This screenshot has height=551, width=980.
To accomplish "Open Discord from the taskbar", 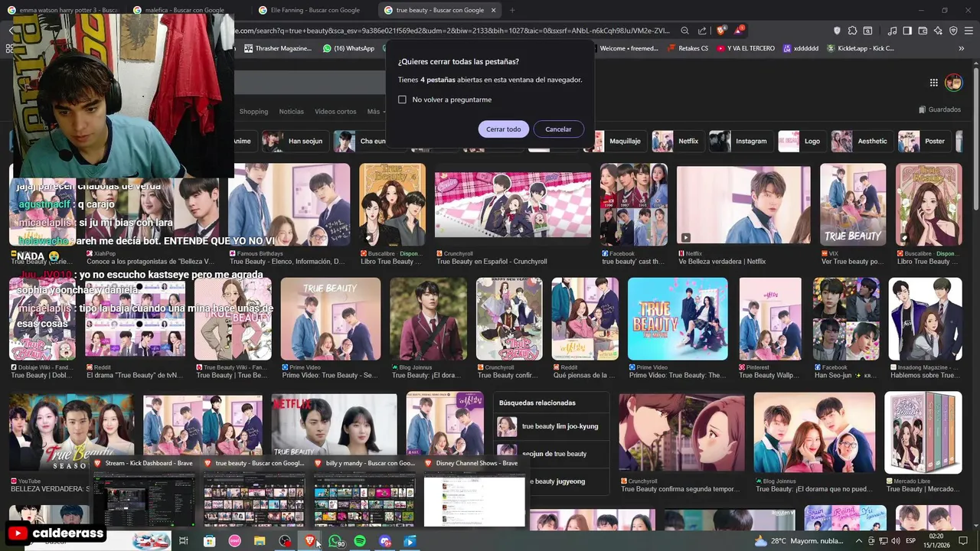I will coord(385,541).
